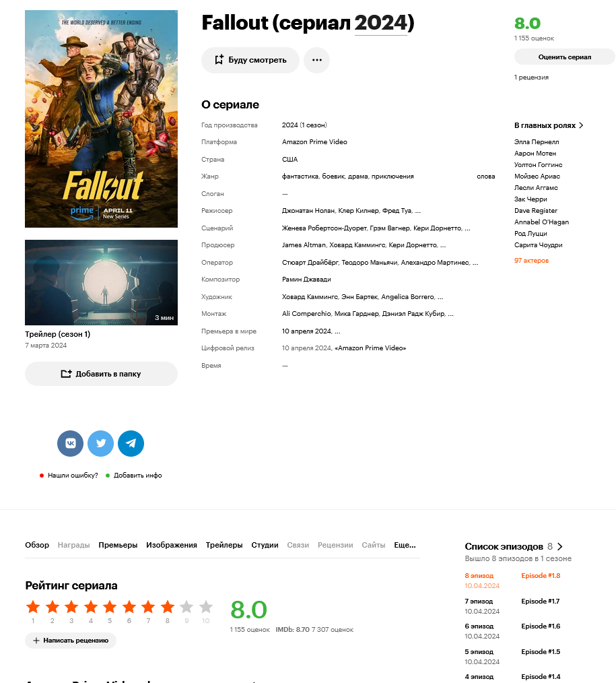Switch to the Трейлеры tab

(x=224, y=545)
